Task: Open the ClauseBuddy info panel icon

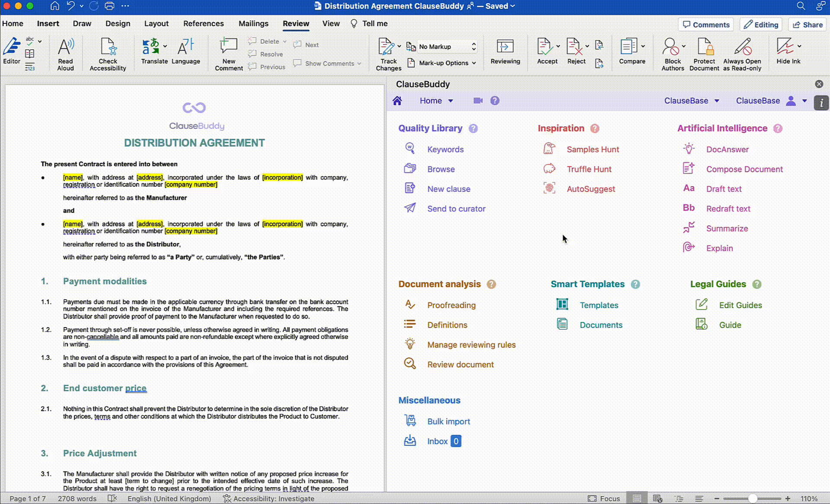Action: tap(821, 103)
